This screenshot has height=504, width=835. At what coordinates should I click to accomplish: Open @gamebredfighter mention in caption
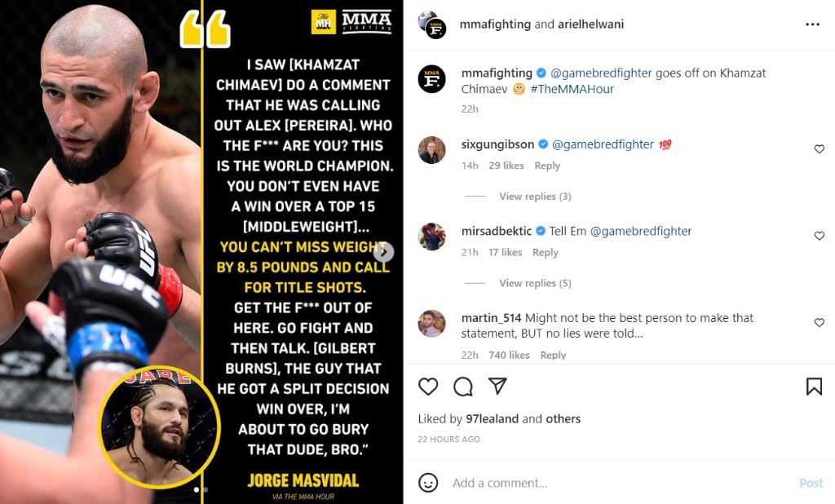click(x=601, y=73)
